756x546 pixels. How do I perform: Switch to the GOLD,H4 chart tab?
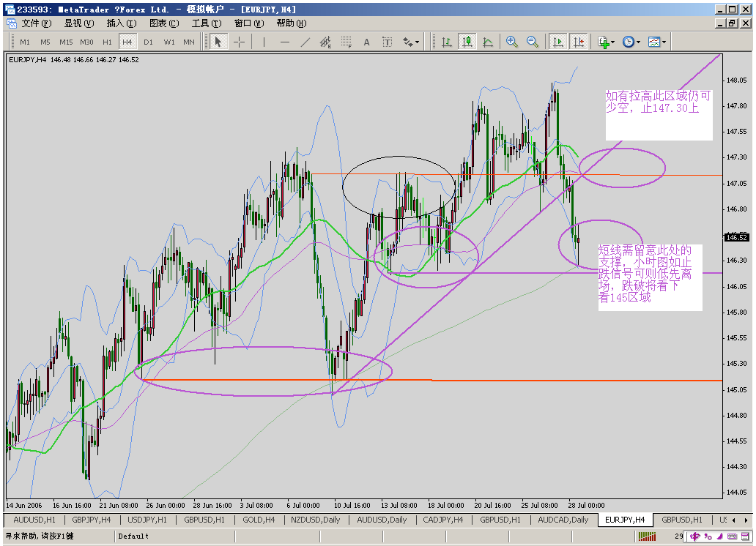pos(259,520)
